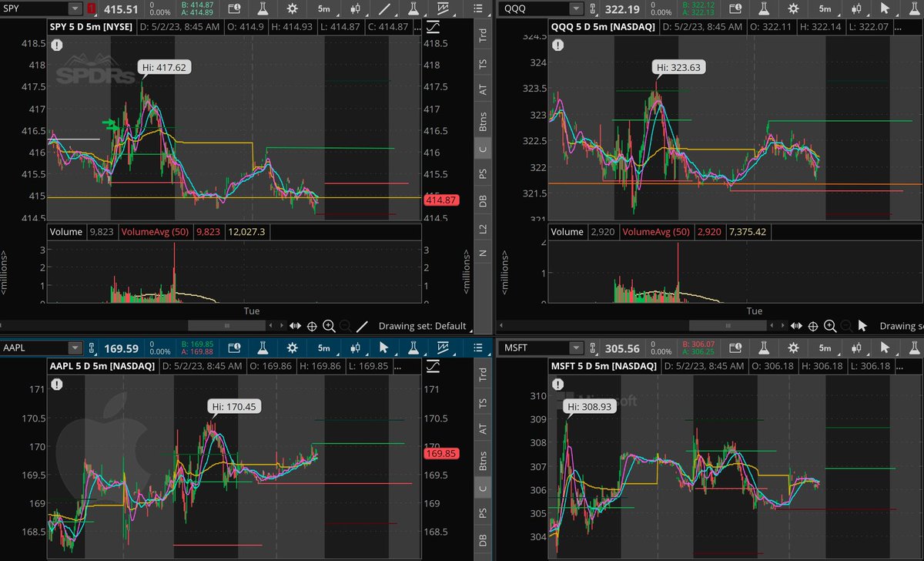
Task: Open AAPL chart hamburger menu
Action: (477, 348)
